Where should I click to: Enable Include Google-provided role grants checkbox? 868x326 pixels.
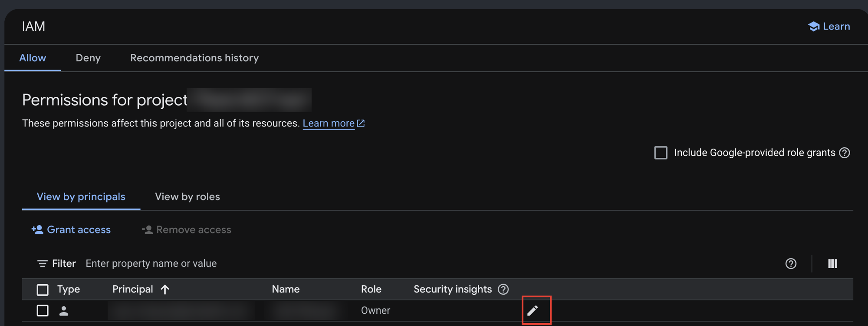click(x=661, y=153)
